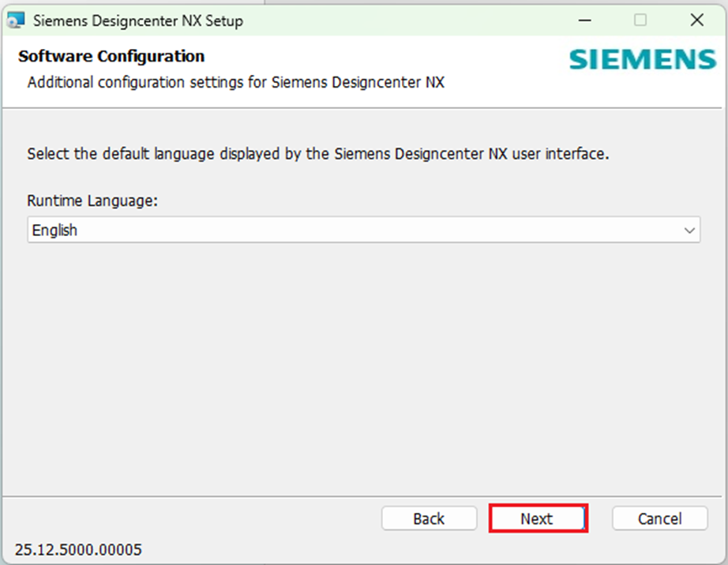This screenshot has width=728, height=565.
Task: Open the Runtime Language combo box
Action: click(363, 230)
